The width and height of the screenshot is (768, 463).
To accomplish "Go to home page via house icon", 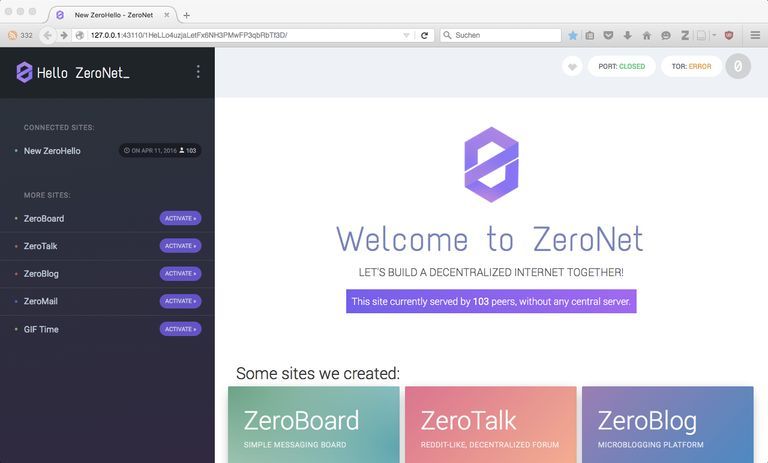I will pos(647,35).
